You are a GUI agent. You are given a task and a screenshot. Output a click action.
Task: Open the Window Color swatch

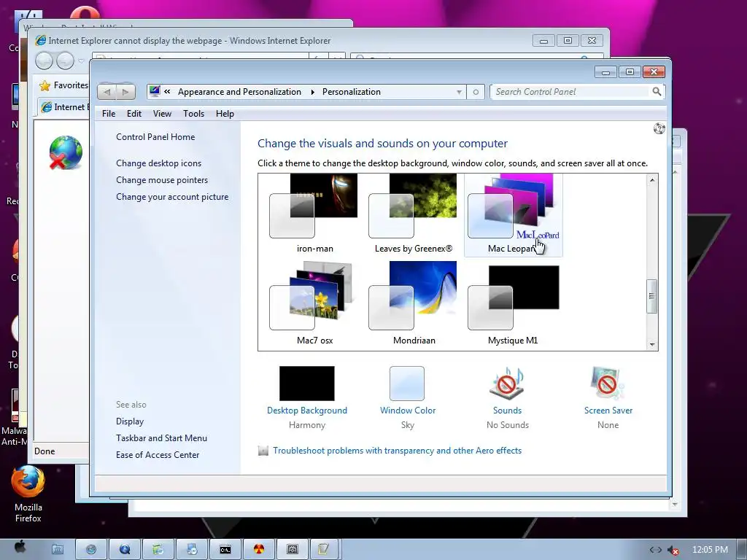407,384
